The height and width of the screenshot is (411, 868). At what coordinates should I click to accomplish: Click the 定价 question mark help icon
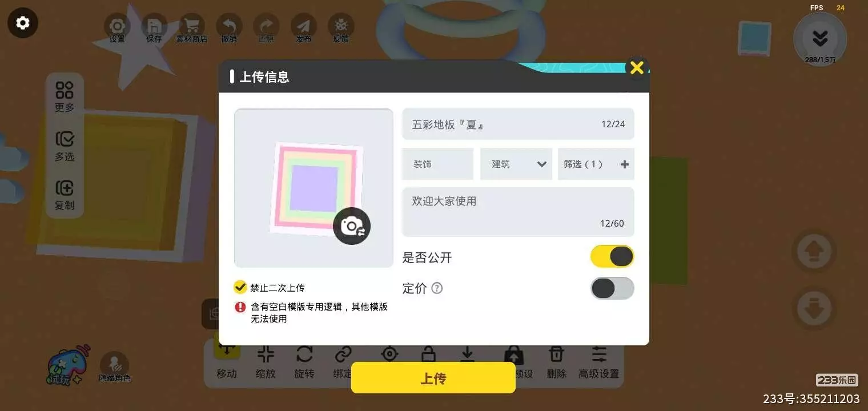tap(437, 288)
